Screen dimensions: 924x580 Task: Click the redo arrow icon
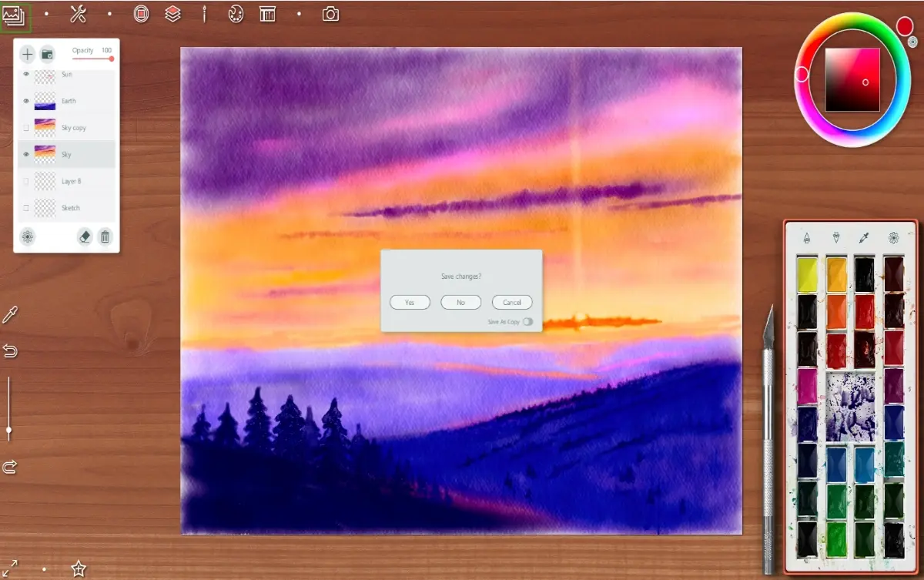(x=10, y=467)
